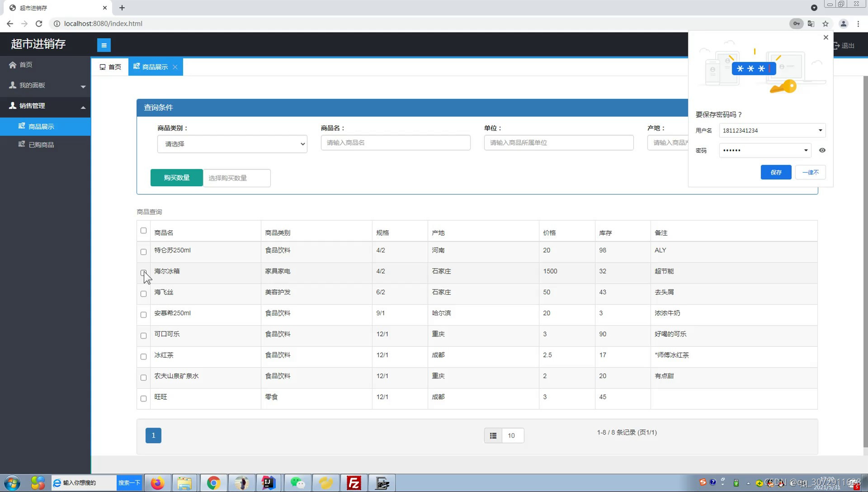The image size is (868, 492).
Task: Open WeChat from the taskbar
Action: tap(297, 483)
